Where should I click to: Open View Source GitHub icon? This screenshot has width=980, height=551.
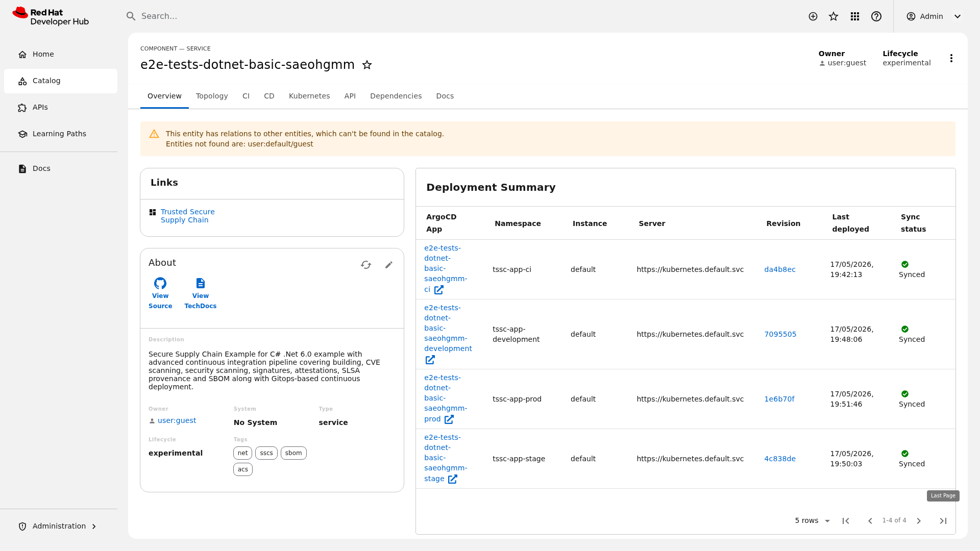click(x=160, y=283)
